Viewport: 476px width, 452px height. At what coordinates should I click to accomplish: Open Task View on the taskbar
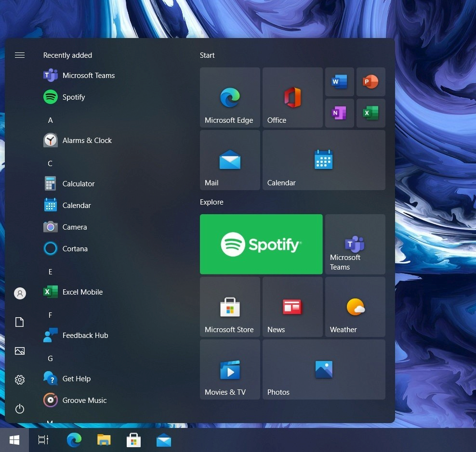43,440
